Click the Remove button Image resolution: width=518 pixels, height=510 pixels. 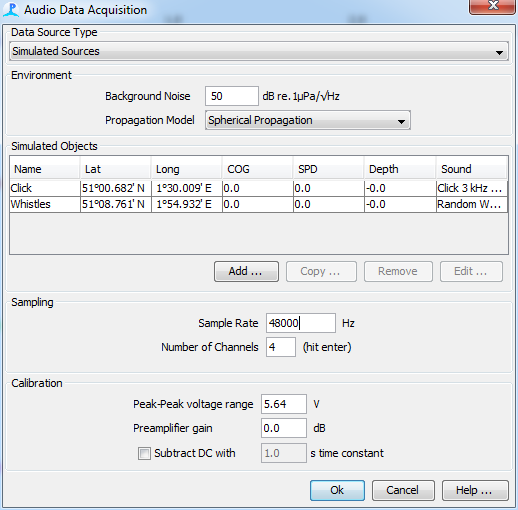pyautogui.click(x=398, y=271)
